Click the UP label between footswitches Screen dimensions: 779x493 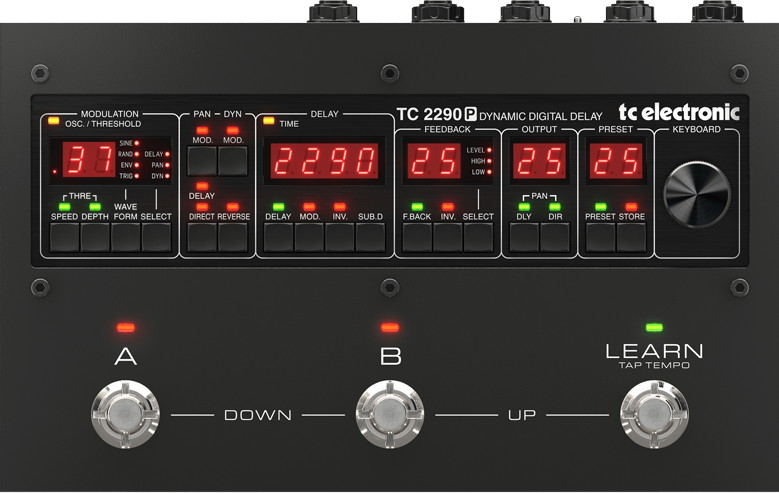522,415
